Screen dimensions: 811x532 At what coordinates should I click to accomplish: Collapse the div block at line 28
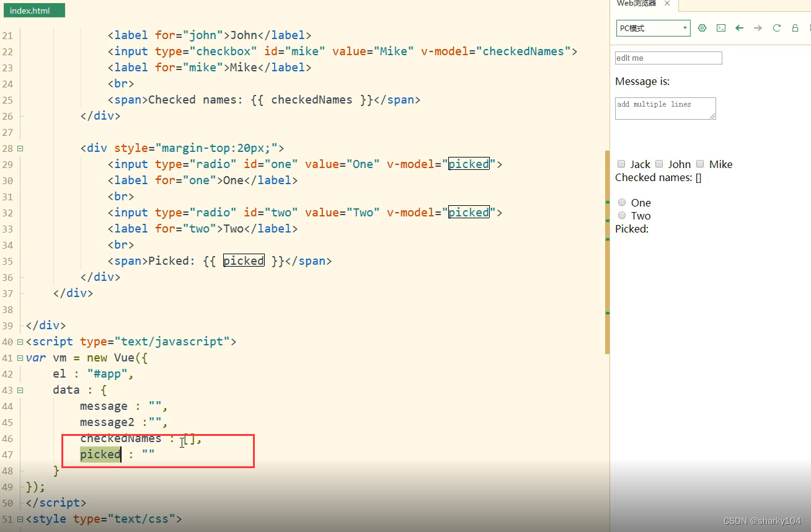tap(20, 148)
